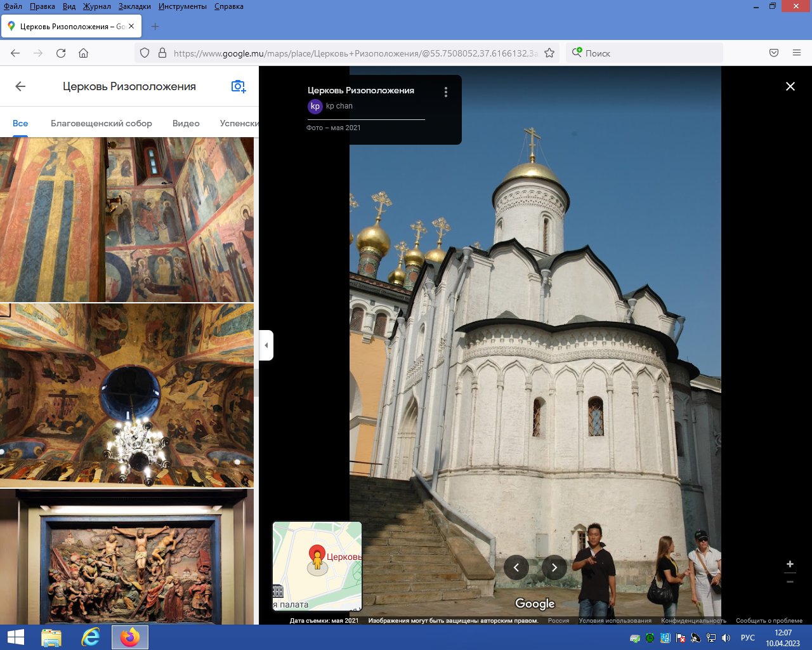Screen dimensions: 812x650
Task: Select the Благовещенский собор tab
Action: pos(101,123)
